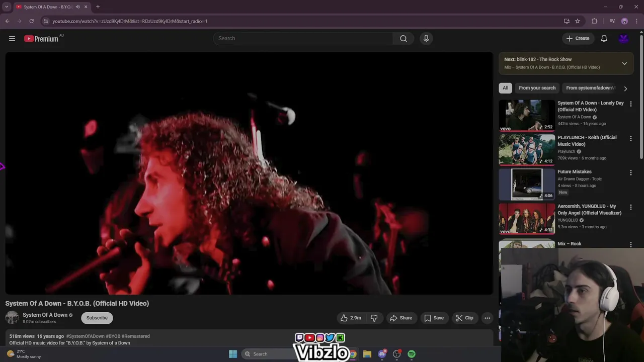
Task: Open options for Future Mistakes video
Action: [x=631, y=172]
